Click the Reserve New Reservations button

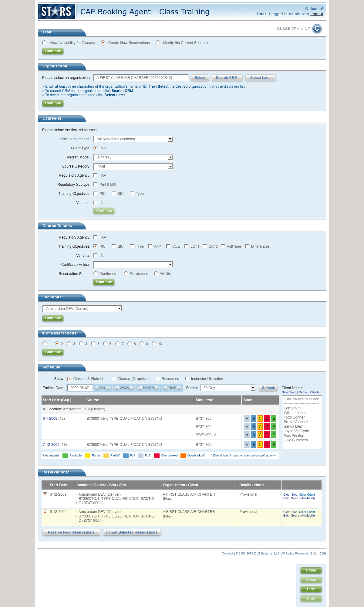71,532
